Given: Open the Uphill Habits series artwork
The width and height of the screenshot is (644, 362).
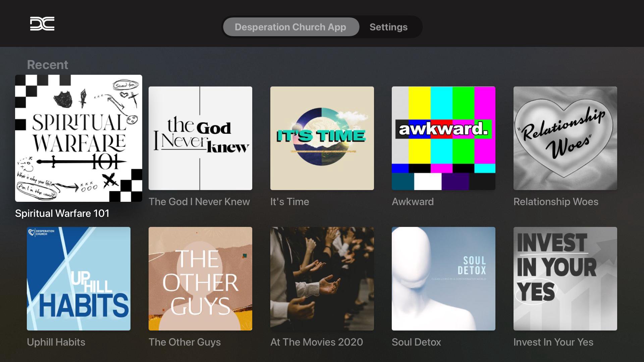Looking at the screenshot, I should [x=78, y=279].
